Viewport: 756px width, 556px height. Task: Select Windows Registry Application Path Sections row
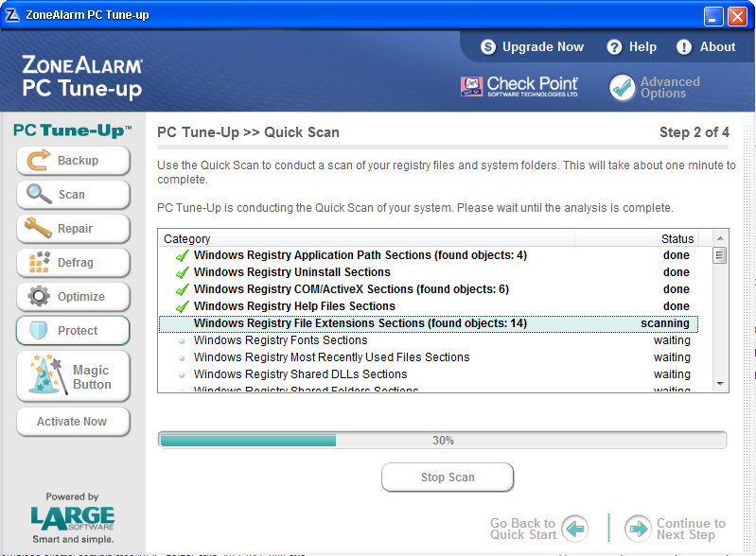point(428,255)
